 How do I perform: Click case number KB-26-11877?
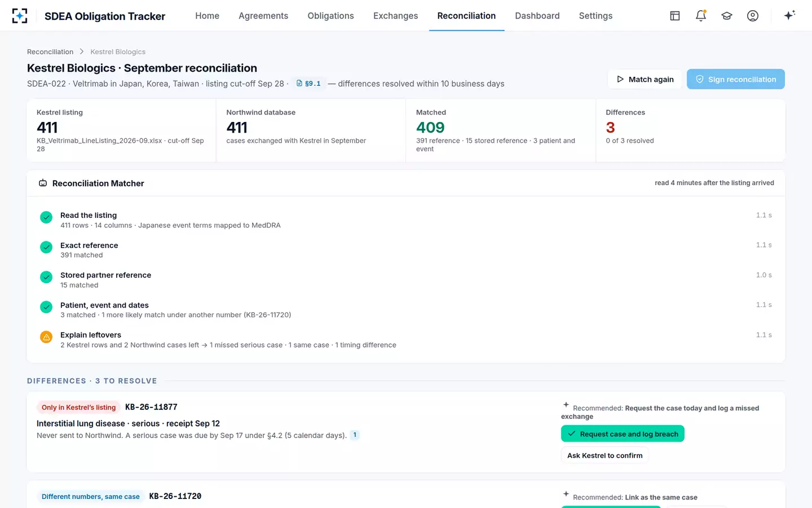click(x=151, y=407)
